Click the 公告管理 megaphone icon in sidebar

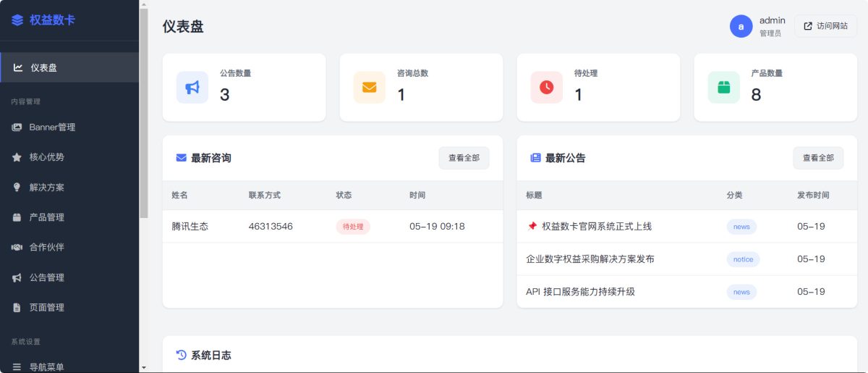(x=17, y=277)
